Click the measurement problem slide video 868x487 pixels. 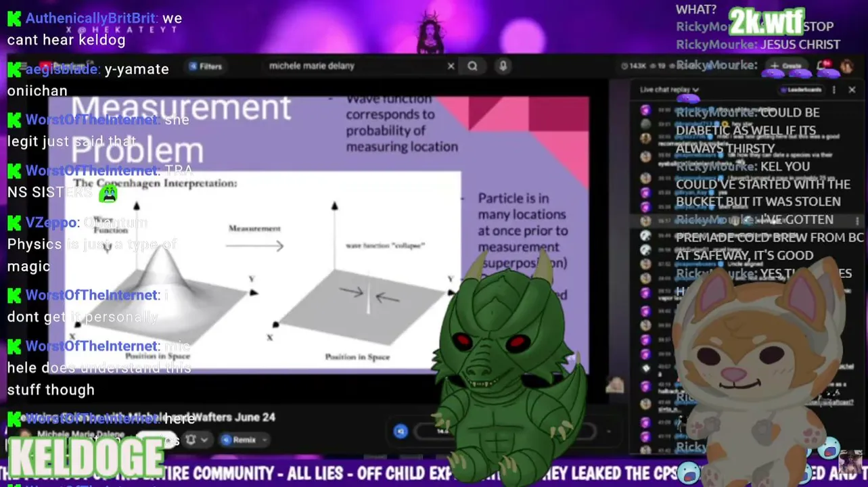tap(318, 235)
